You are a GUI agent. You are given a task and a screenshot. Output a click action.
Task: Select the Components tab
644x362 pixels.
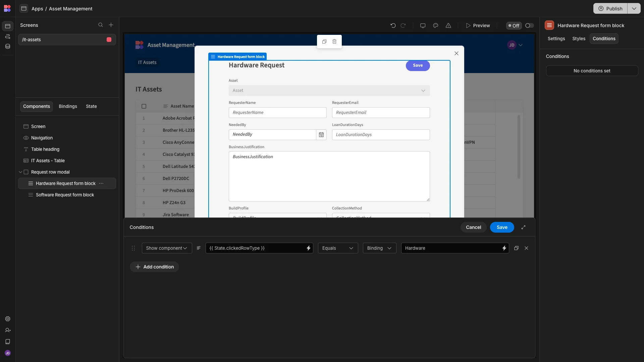pyautogui.click(x=37, y=106)
